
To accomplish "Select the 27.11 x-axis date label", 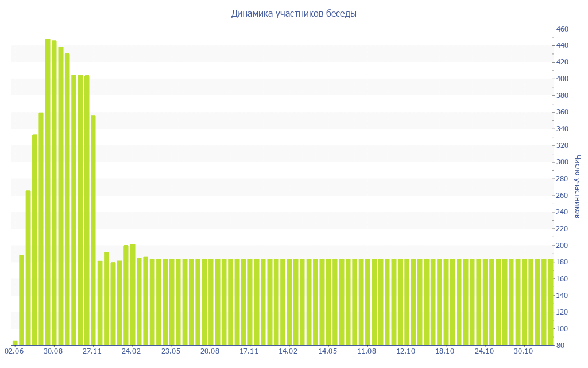I will tap(92, 351).
